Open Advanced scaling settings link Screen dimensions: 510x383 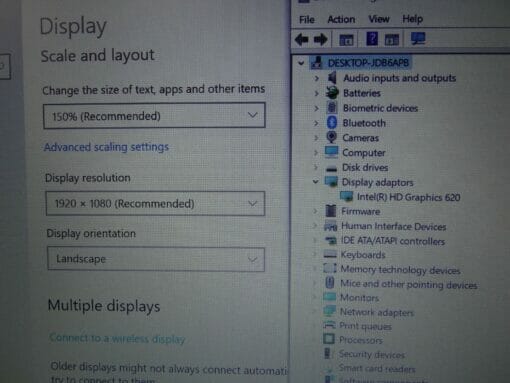point(106,147)
